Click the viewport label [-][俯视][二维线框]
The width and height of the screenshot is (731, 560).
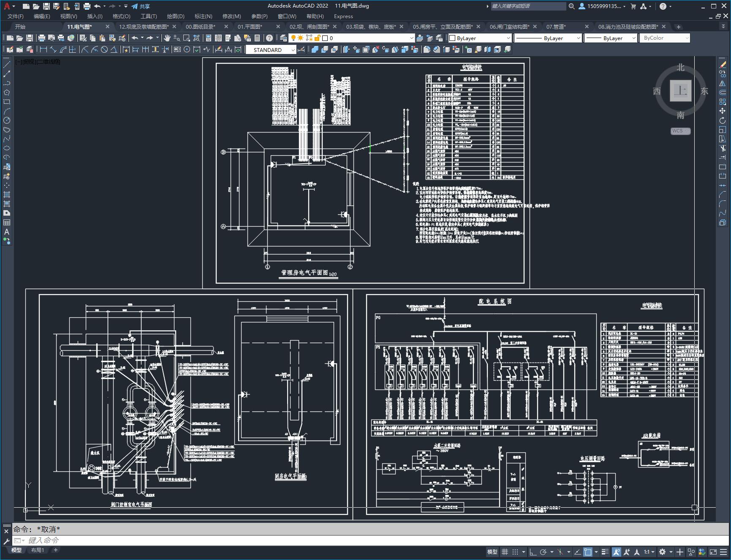(38, 62)
